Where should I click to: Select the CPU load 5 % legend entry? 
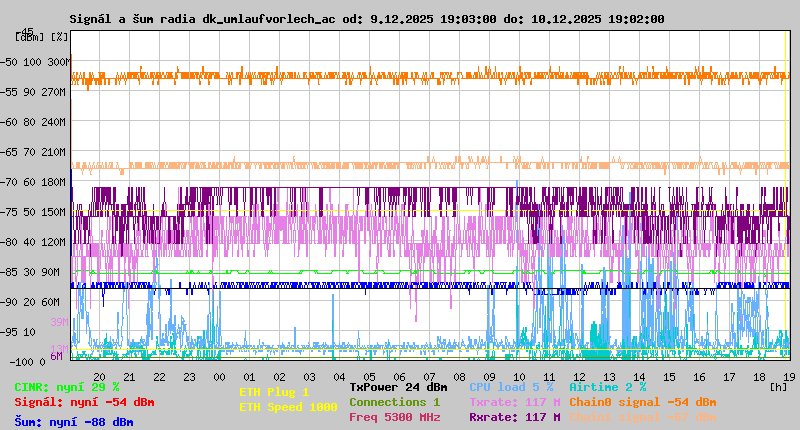coord(511,386)
